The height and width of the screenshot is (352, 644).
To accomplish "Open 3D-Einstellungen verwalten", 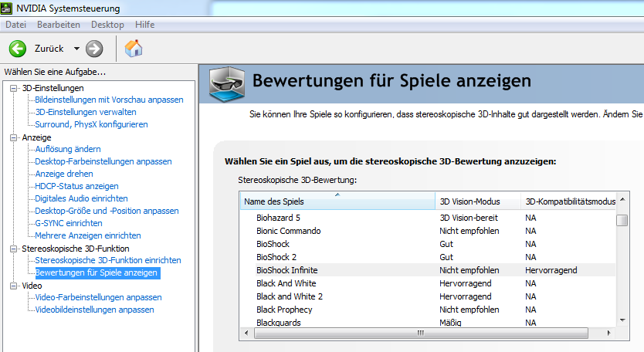I will (x=86, y=112).
